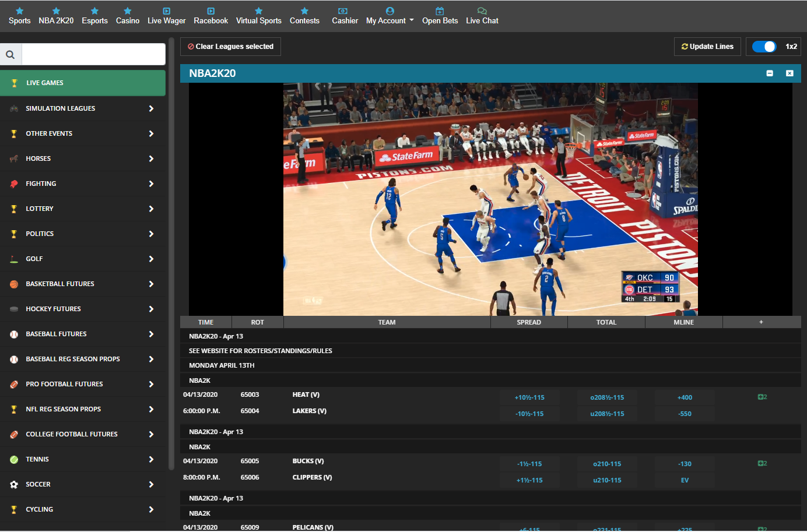Select Live Games in sidebar
This screenshot has width=807, height=532.
pyautogui.click(x=83, y=83)
